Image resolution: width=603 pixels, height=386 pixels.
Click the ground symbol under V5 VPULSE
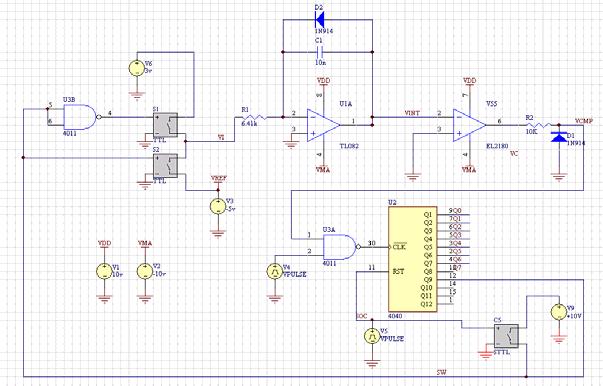(372, 363)
